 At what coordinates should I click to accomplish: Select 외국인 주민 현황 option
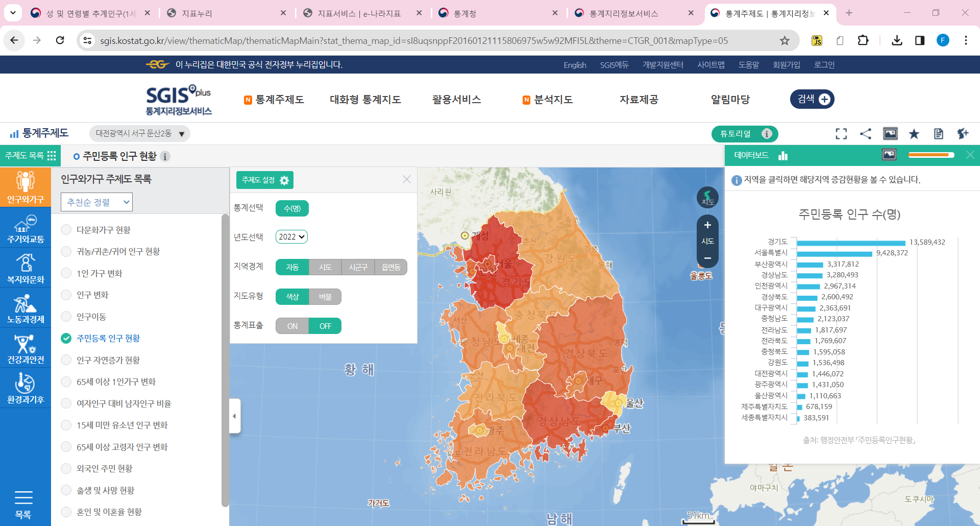[x=66, y=468]
